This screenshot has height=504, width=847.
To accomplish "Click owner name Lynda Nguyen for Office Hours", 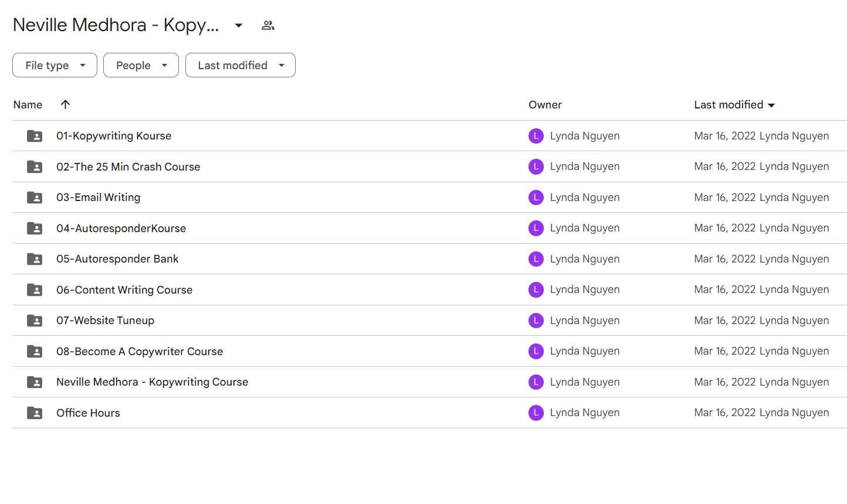I will tap(585, 413).
